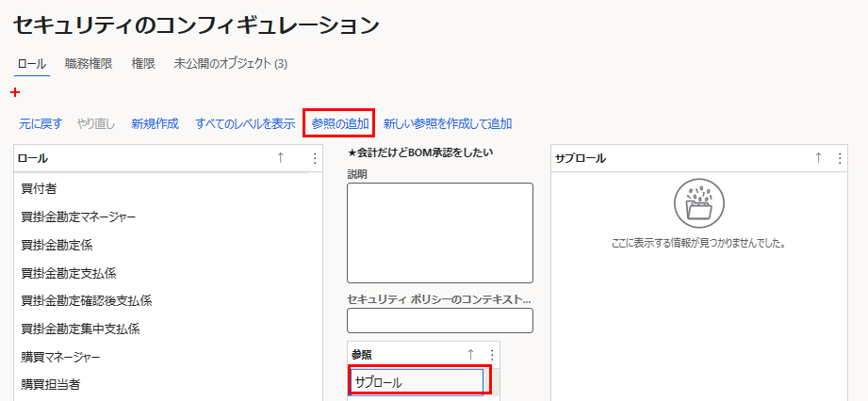Open the サブロール panel options menu (three dots)

pyautogui.click(x=840, y=158)
